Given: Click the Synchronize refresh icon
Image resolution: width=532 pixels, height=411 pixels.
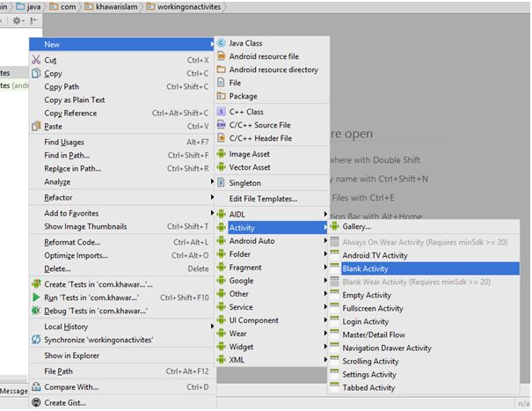Looking at the screenshot, I should click(35, 339).
